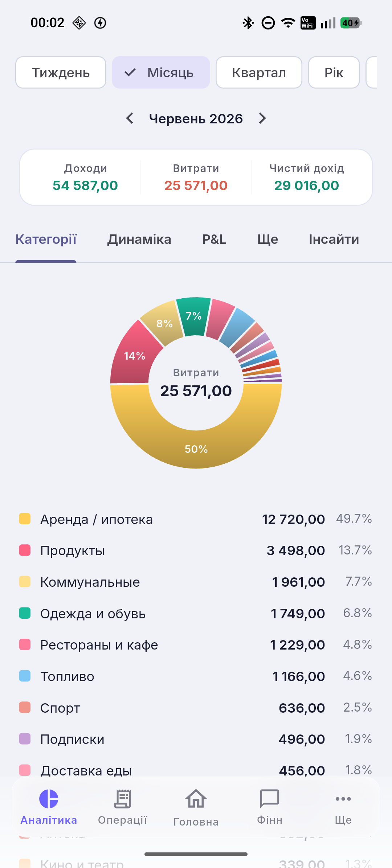
Task: Tap the 12 720,00 amount
Action: coord(293,519)
